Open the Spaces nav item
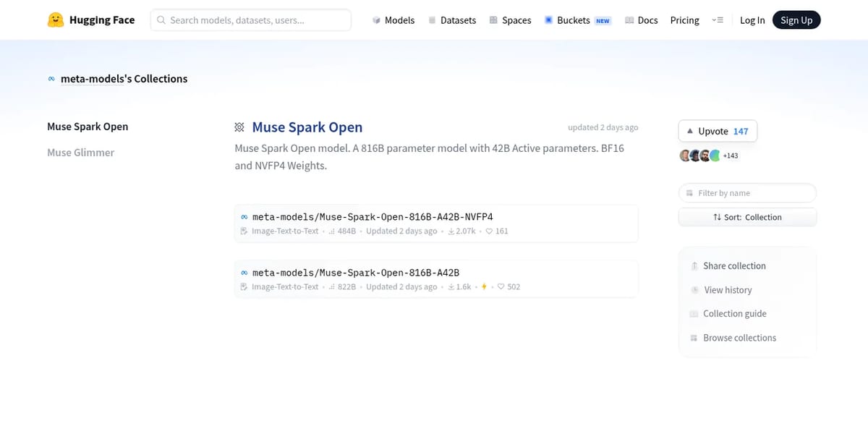 (510, 20)
